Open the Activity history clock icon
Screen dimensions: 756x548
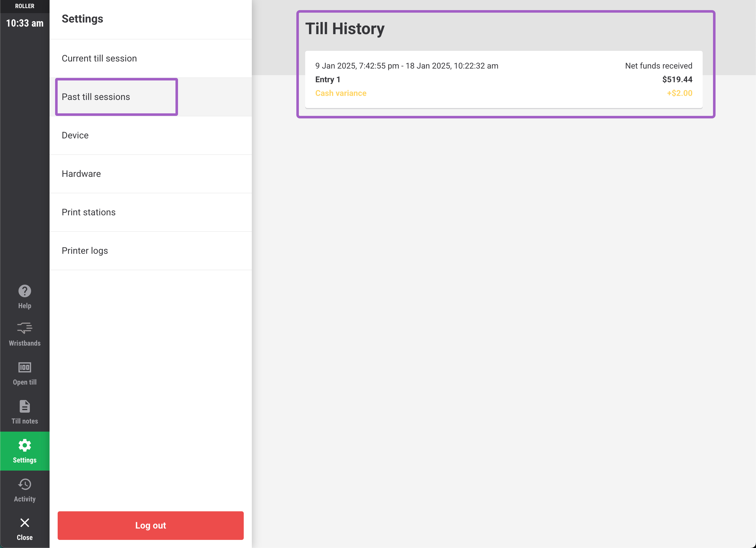(x=25, y=484)
